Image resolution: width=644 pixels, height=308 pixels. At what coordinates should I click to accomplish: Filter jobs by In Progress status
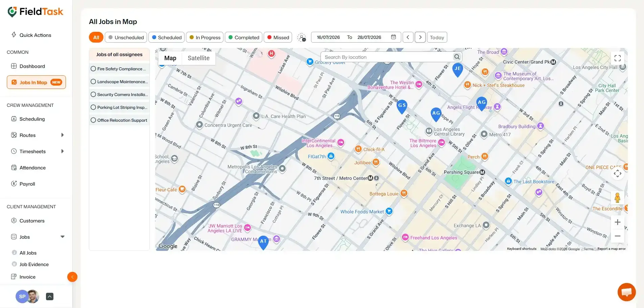click(x=205, y=37)
